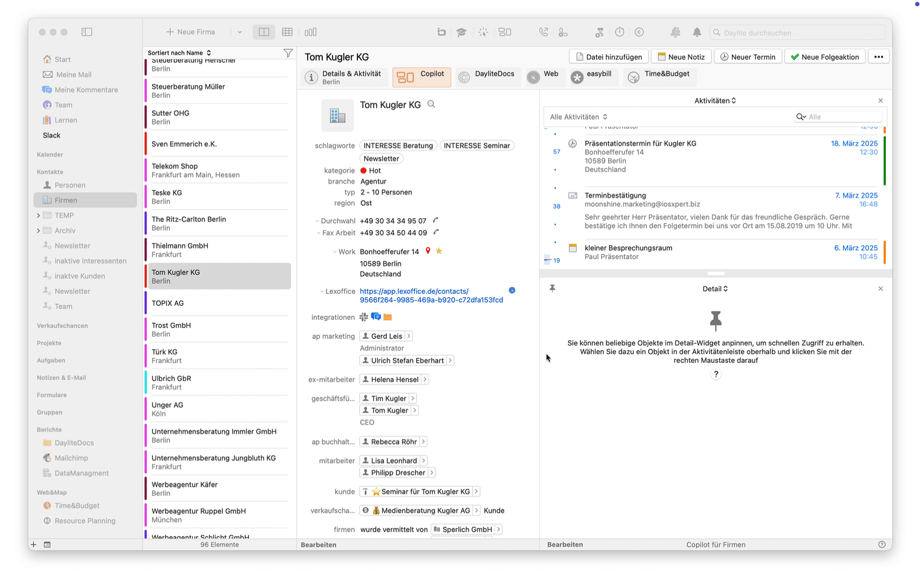Open the Slack integration icon
The image size is (920, 588).
pos(363,317)
